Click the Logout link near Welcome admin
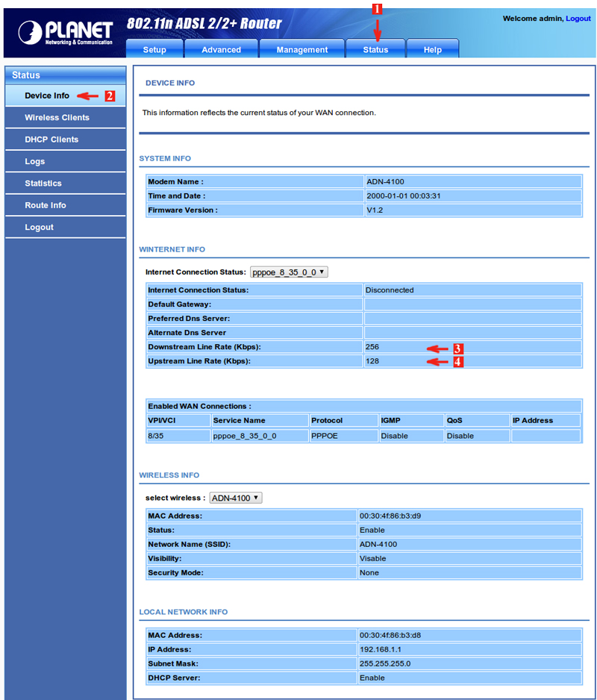Viewport: 597px width, 700px height. [578, 19]
